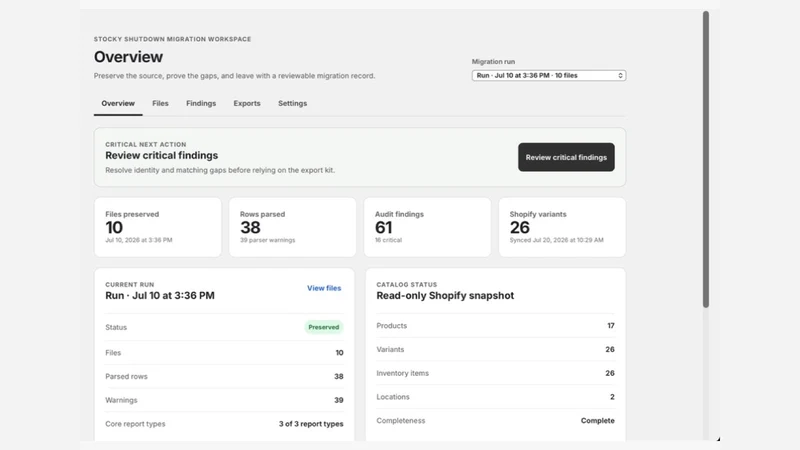This screenshot has height=450, width=800.
Task: Click the Overview page heading
Action: tap(129, 57)
